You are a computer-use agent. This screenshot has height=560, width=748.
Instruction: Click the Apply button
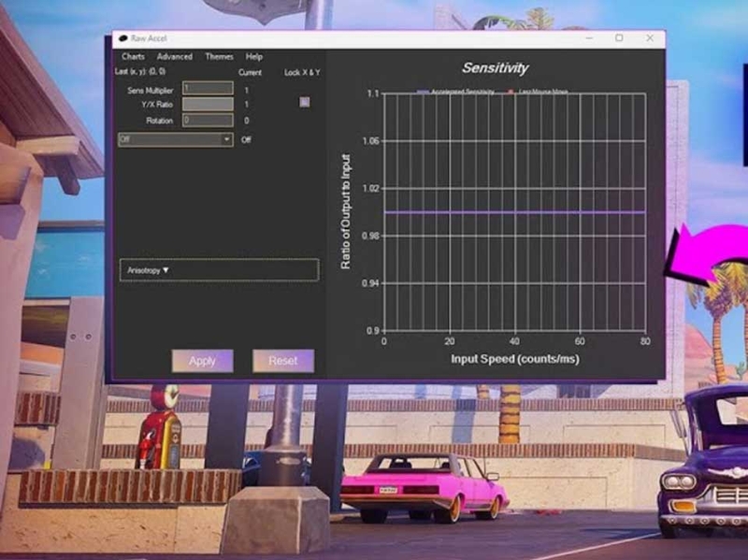[x=202, y=361]
